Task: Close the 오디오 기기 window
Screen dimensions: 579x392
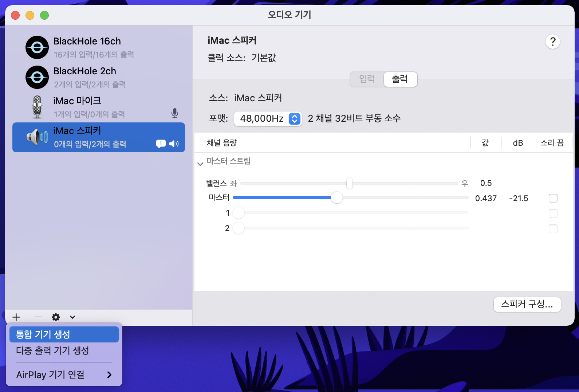Action: tap(15, 15)
